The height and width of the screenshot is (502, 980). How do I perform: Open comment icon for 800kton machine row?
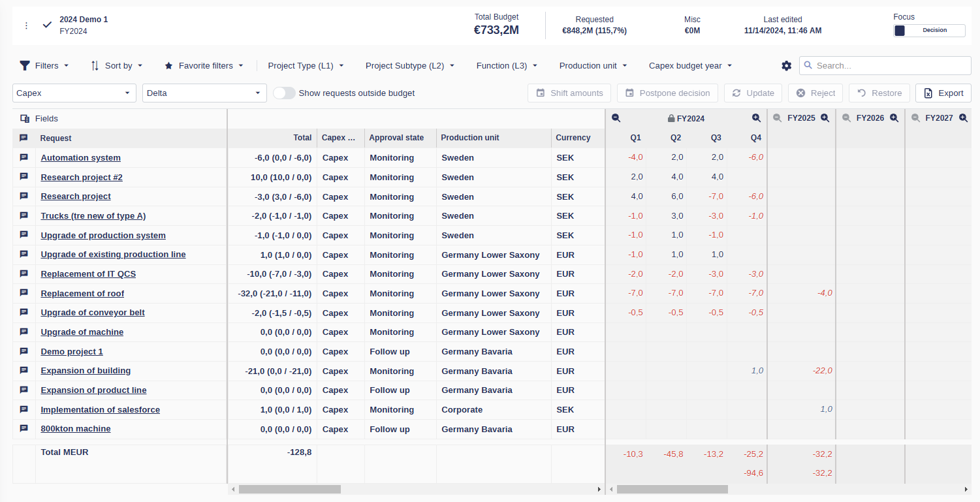[24, 429]
